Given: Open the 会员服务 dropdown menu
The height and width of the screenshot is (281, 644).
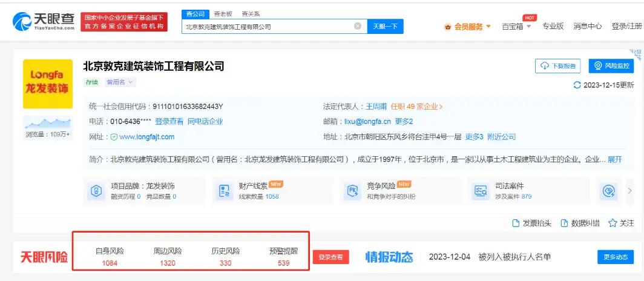Looking at the screenshot, I should pyautogui.click(x=467, y=27).
